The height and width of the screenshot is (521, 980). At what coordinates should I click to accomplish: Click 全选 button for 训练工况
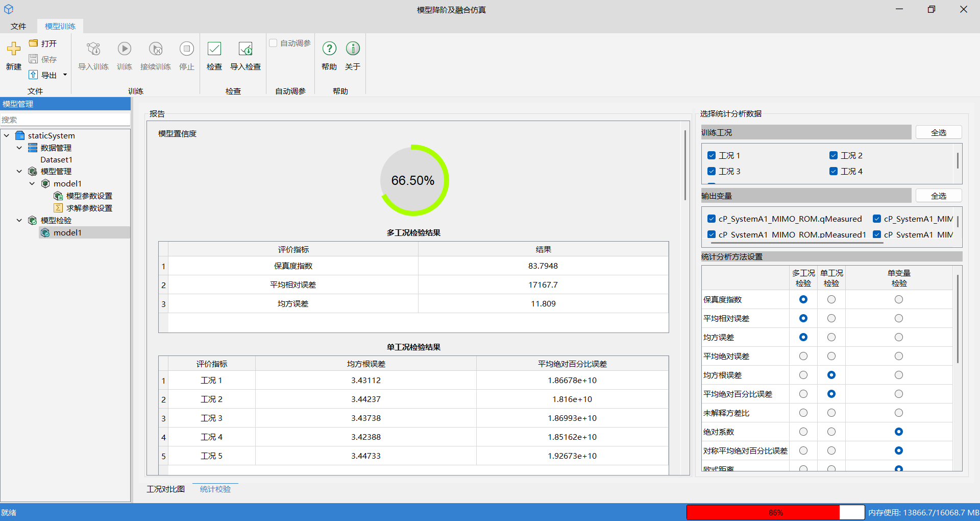938,133
